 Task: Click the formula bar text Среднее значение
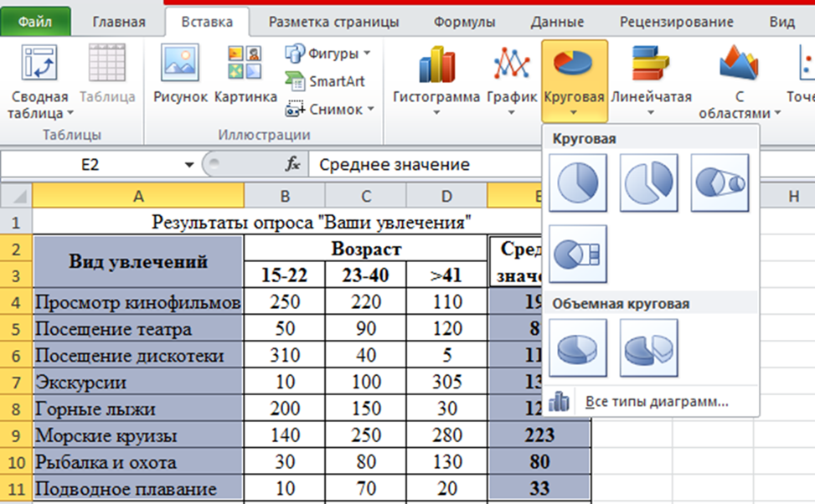tap(394, 165)
